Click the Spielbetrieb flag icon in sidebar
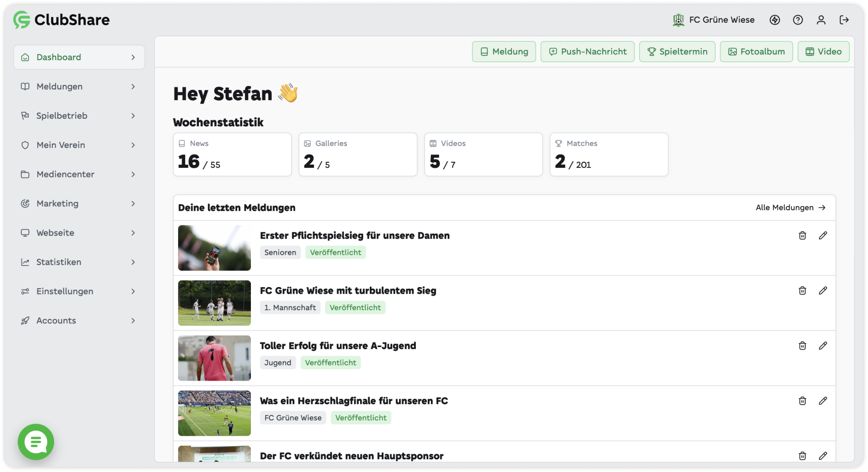 (x=25, y=116)
